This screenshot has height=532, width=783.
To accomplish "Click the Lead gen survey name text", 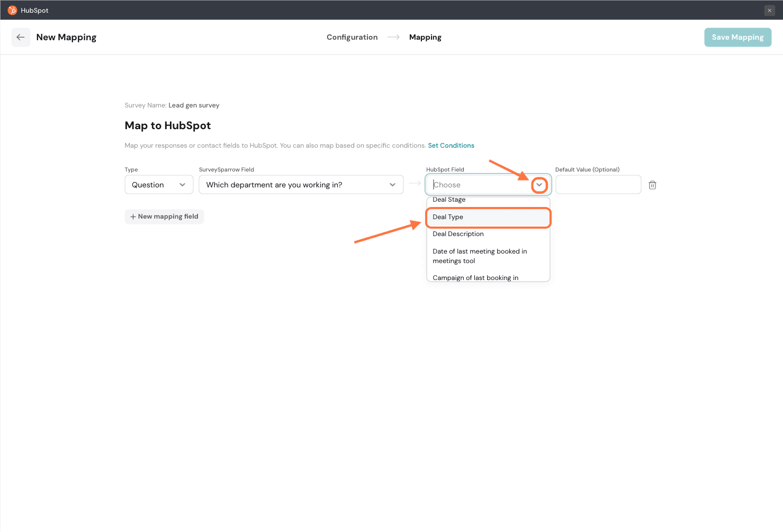I will click(194, 105).
